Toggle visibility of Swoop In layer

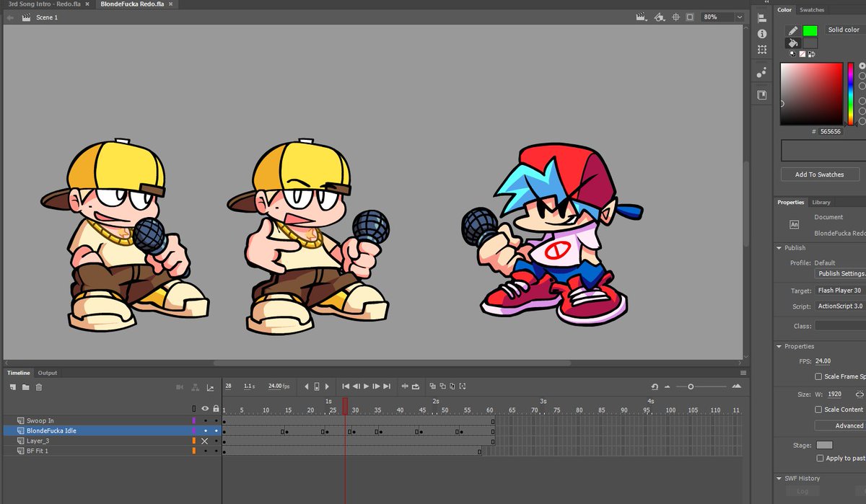pyautogui.click(x=205, y=420)
